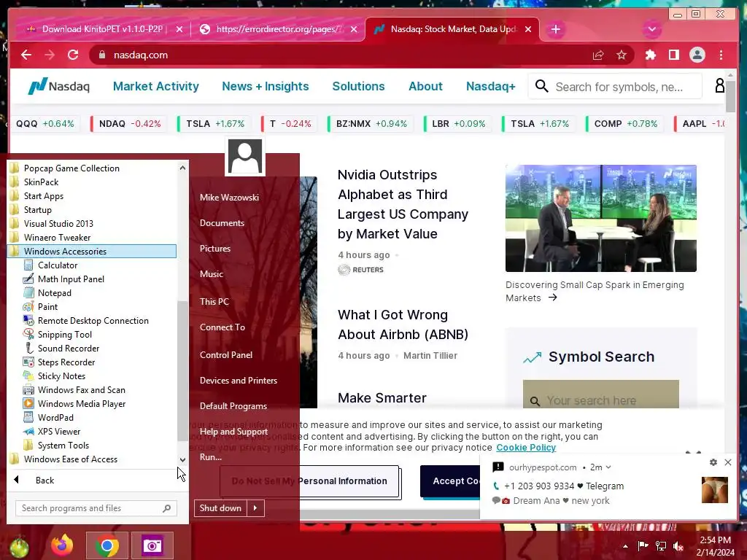This screenshot has height=560, width=747.
Task: Open Sound Recorder
Action: (x=68, y=348)
